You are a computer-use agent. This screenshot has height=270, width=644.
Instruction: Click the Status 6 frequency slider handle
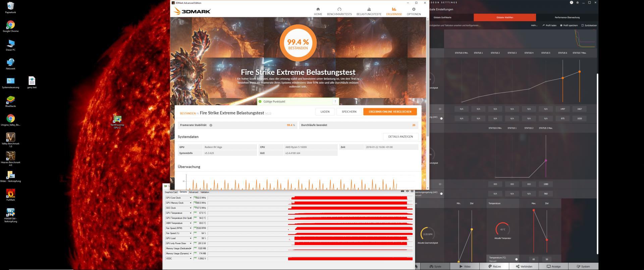pyautogui.click(x=563, y=78)
